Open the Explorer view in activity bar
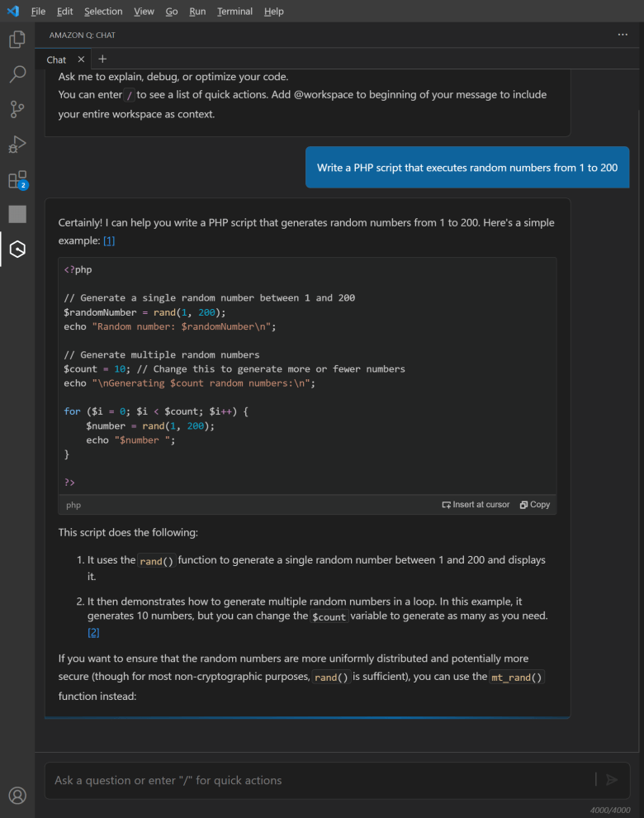Screen dimensions: 644x818 pyautogui.click(x=17, y=39)
